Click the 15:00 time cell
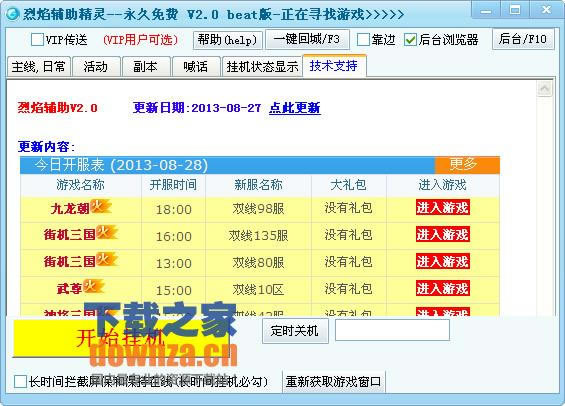The height and width of the screenshot is (406, 565). tap(173, 290)
